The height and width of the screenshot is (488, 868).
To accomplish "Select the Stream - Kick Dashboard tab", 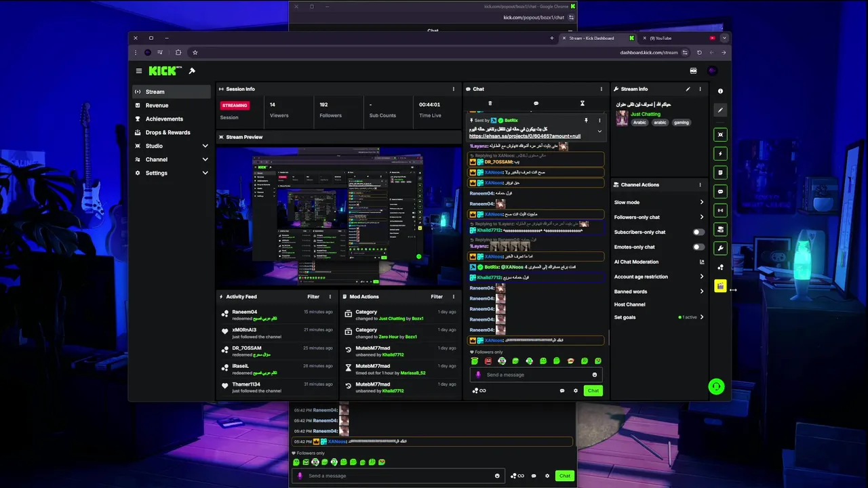I will (598, 38).
